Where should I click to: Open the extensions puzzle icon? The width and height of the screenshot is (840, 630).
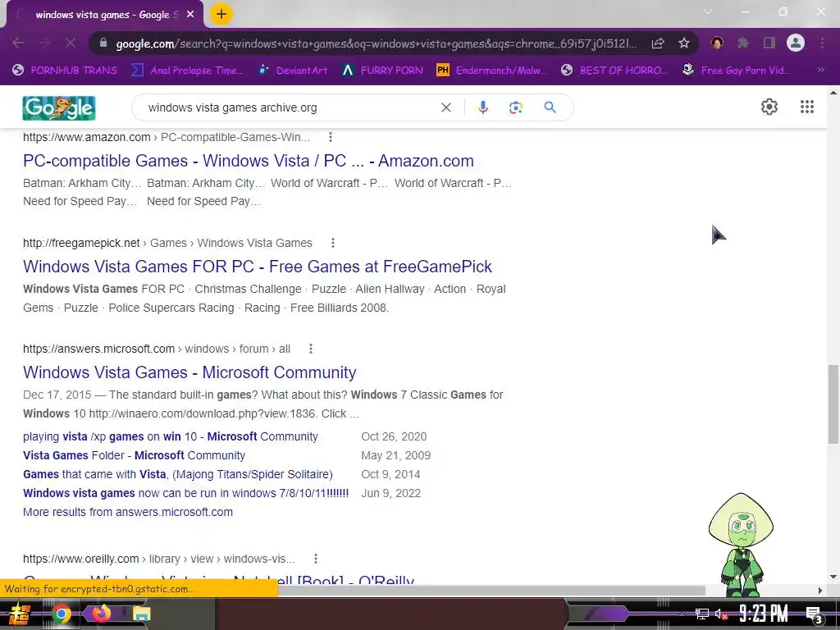pyautogui.click(x=743, y=43)
